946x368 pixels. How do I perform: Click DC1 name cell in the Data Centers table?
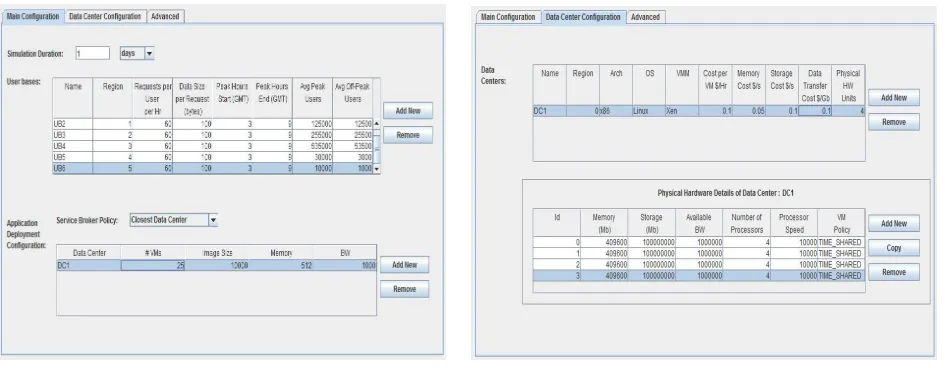point(550,112)
